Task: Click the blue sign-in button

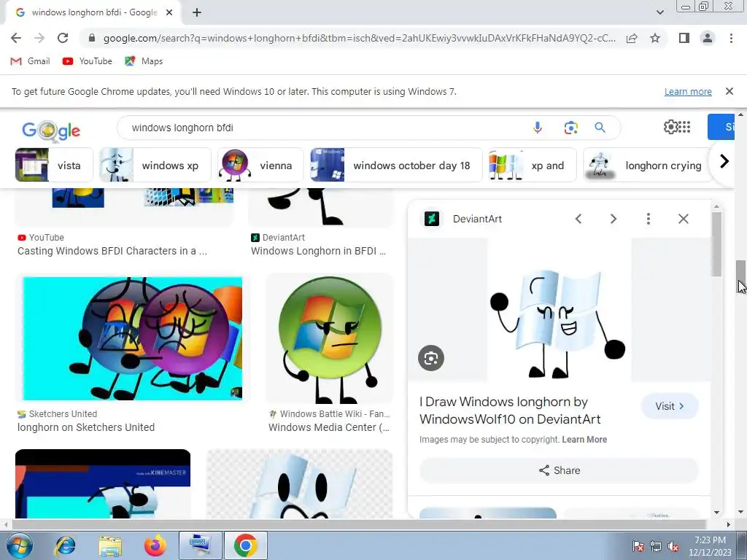Action: 721,127
